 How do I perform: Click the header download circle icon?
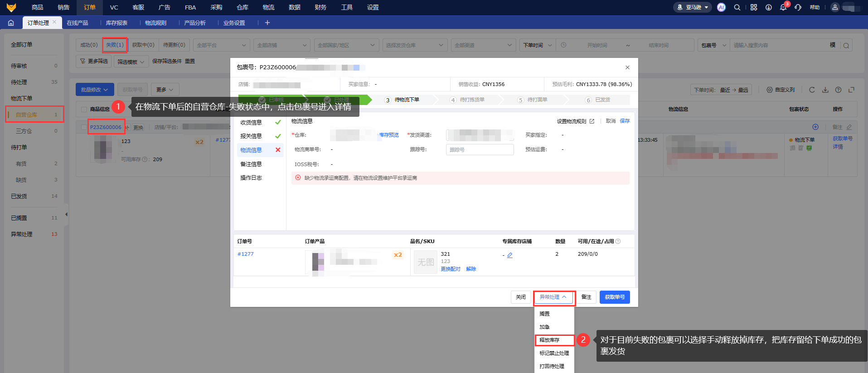pyautogui.click(x=768, y=7)
